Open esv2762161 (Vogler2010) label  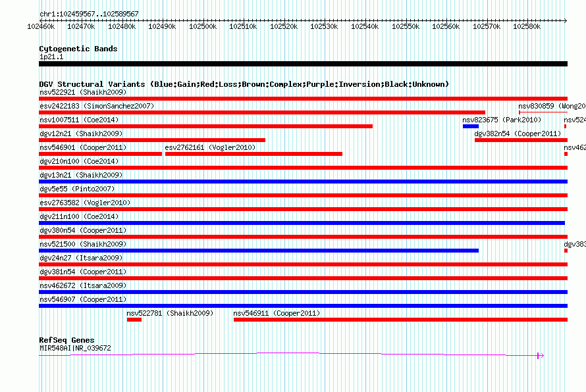pyautogui.click(x=210, y=147)
